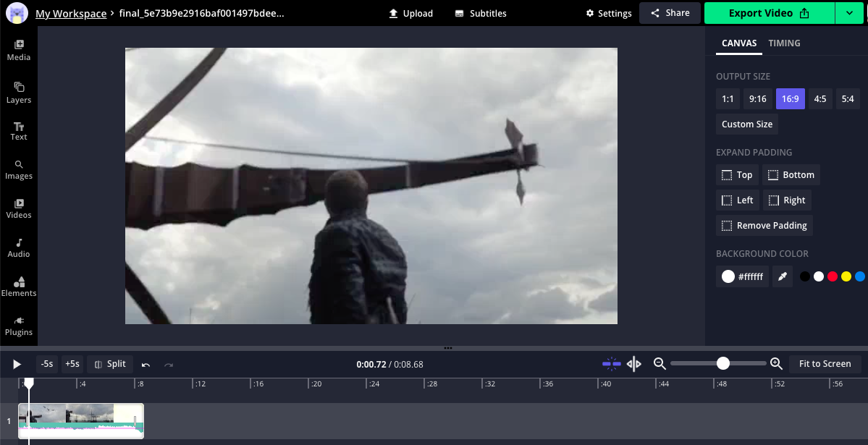Screen dimensions: 868x445
Task: Open the Layers panel
Action: point(19,93)
